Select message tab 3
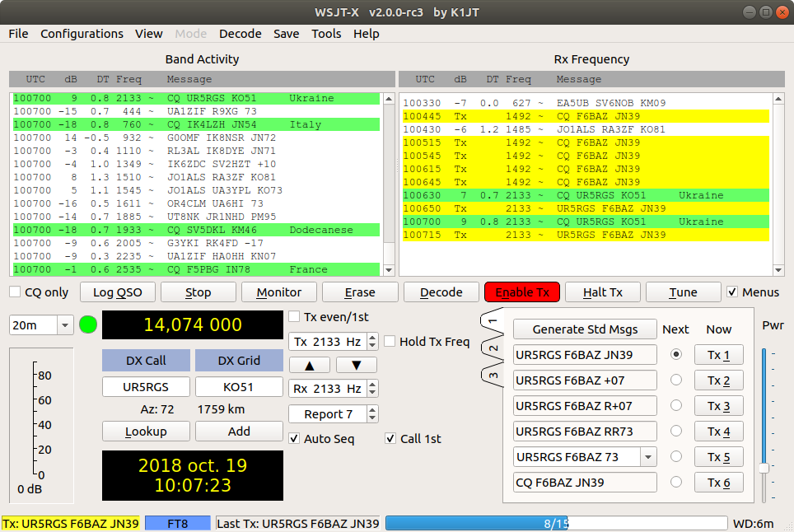The height and width of the screenshot is (532, 794). [493, 375]
